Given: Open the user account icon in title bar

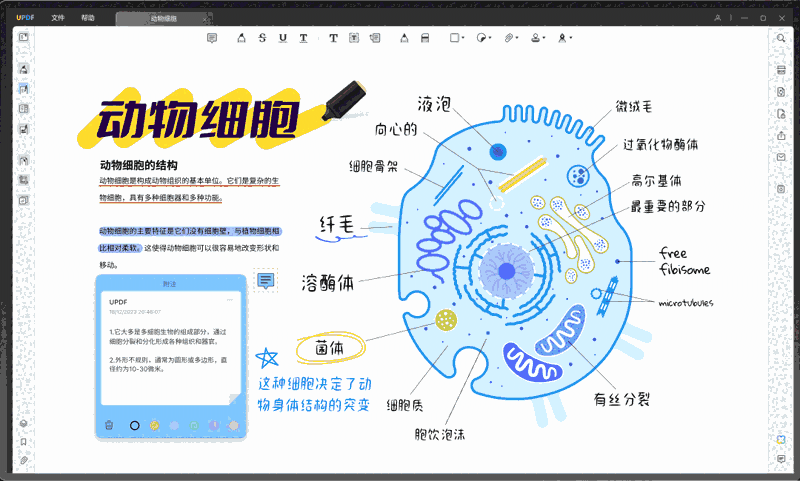Looking at the screenshot, I should (717, 18).
